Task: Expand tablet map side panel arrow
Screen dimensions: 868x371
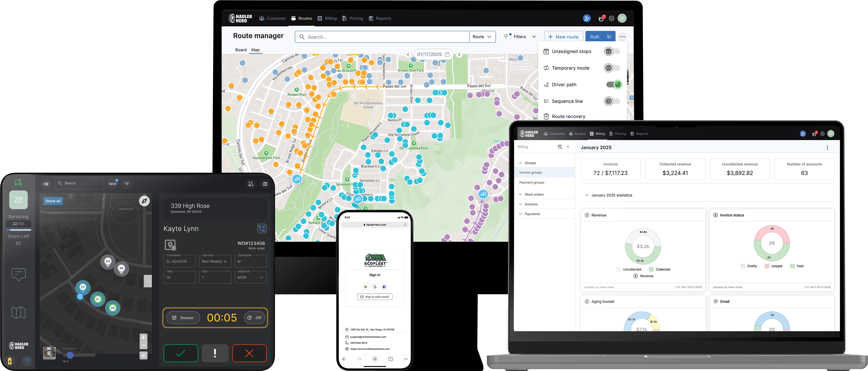Action: point(148,281)
